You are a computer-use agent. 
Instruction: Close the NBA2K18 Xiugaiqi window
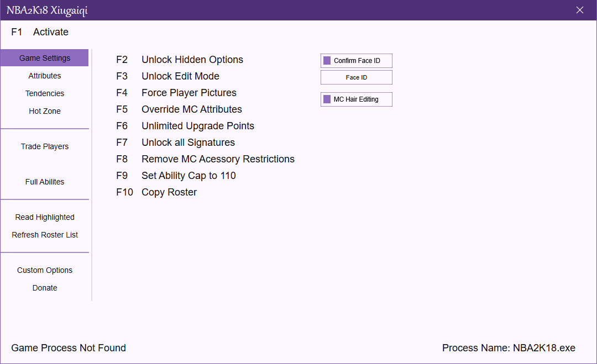pyautogui.click(x=579, y=10)
